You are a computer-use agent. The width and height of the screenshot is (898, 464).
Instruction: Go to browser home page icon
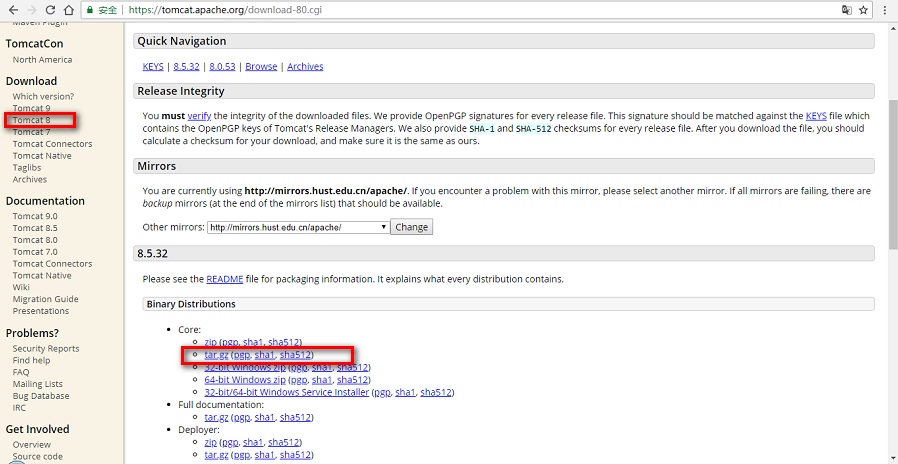tap(68, 10)
